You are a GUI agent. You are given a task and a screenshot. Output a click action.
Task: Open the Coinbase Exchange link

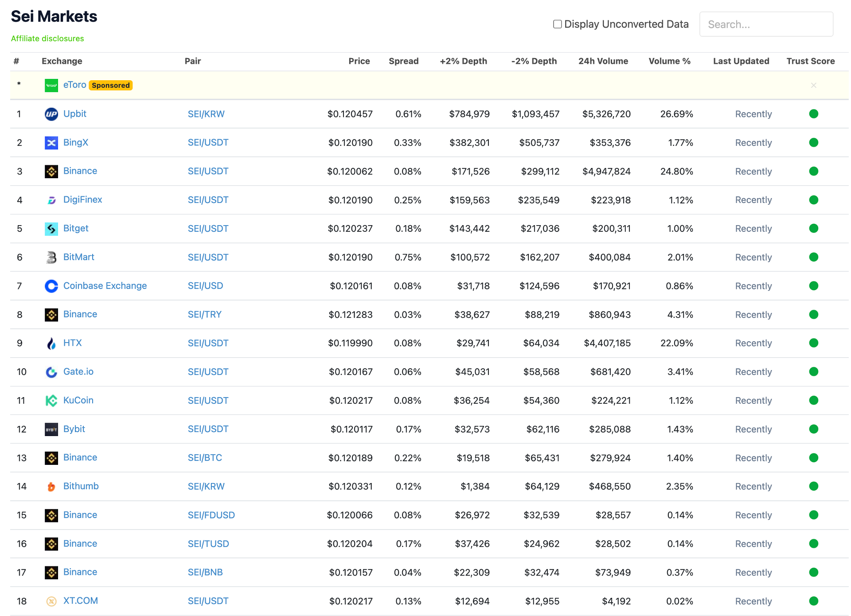[105, 285]
